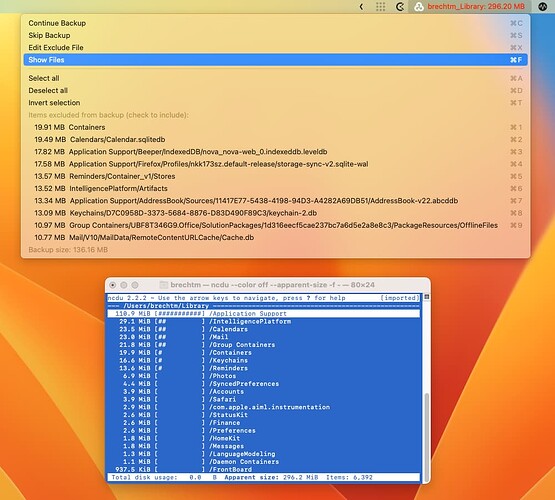Click the folder icon in the ncdu title bar
Viewport: 555px width, 500px height.
click(163, 285)
